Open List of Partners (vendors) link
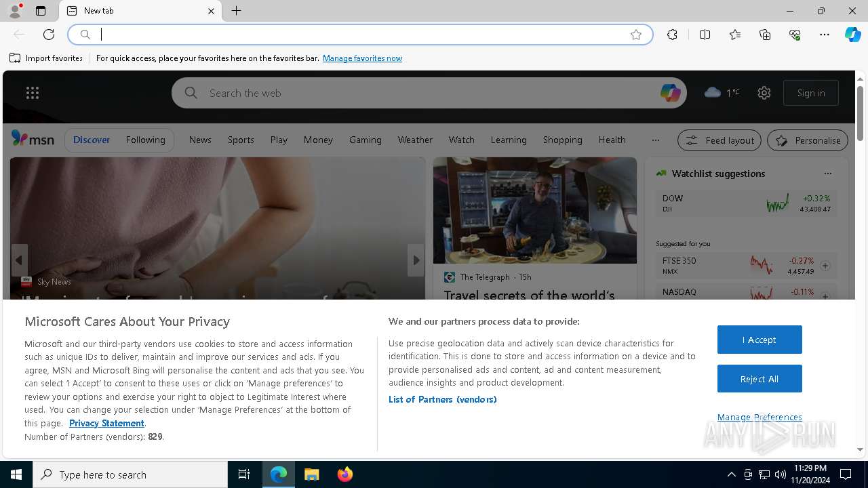This screenshot has width=868, height=488. pyautogui.click(x=443, y=399)
